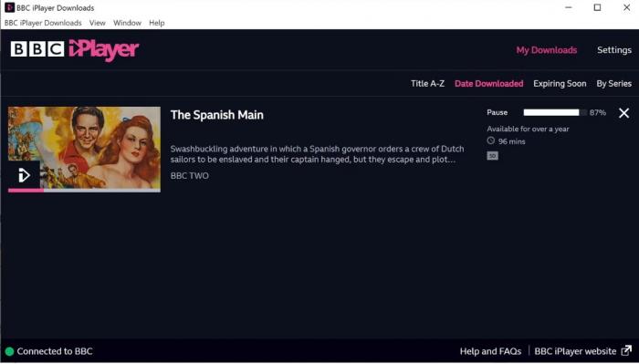
Task: Sort by Date Downloaded
Action: pos(488,83)
